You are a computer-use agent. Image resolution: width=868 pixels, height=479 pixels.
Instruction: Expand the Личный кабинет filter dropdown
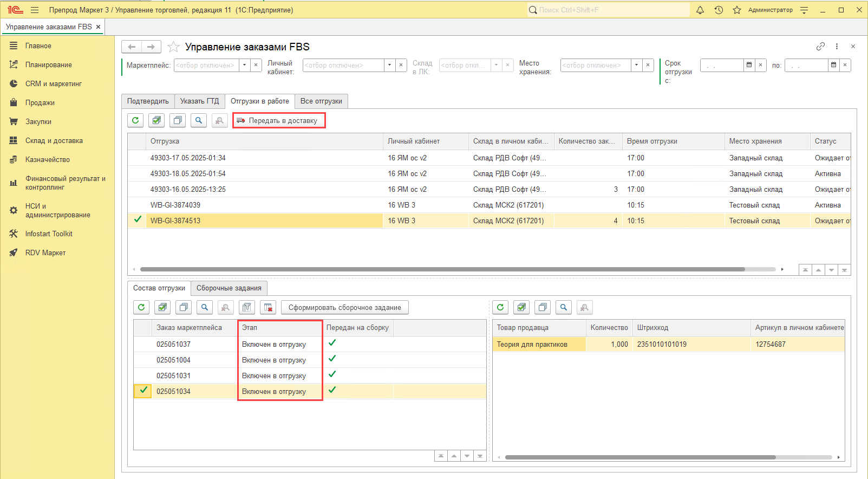pos(389,65)
